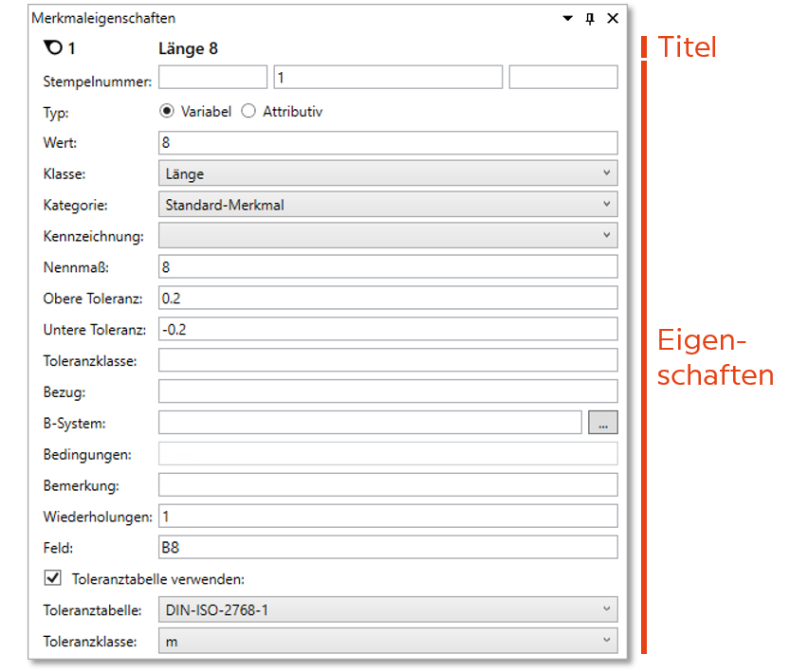Screen dimensions: 809x672
Task: Open the B-System browse button
Action: (602, 423)
